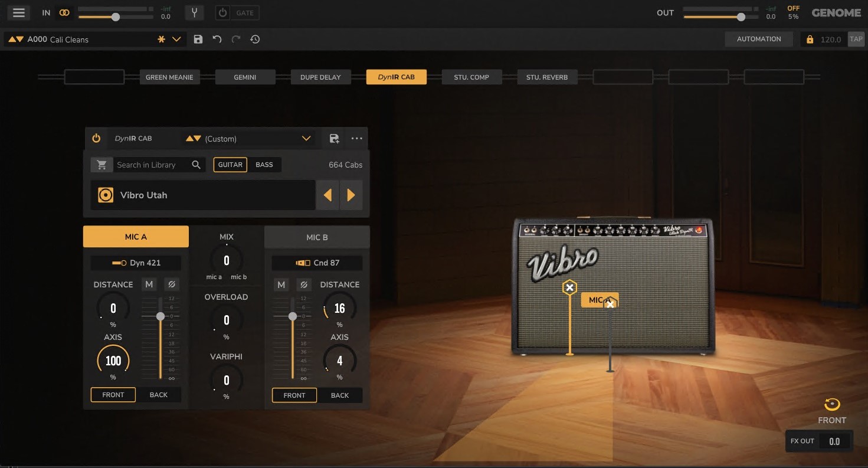Save cab preset with disk-plus icon

tap(334, 138)
